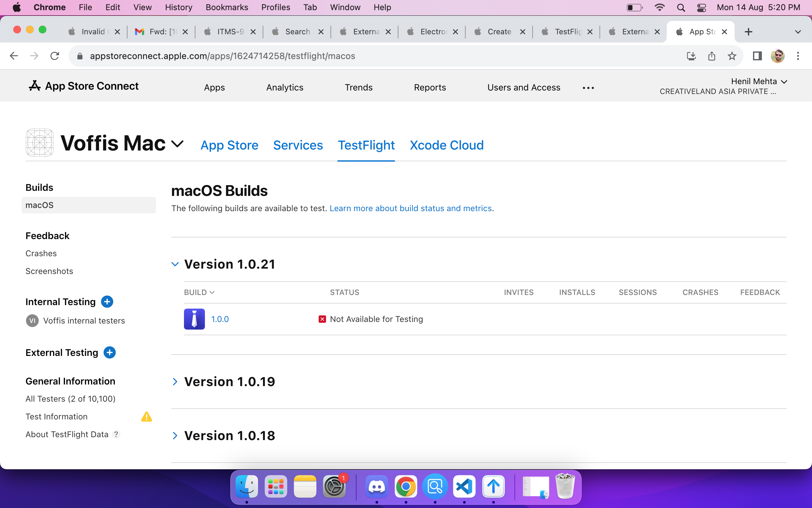Switch to the Xcode Cloud tab
Image resolution: width=812 pixels, height=508 pixels.
[x=447, y=145]
